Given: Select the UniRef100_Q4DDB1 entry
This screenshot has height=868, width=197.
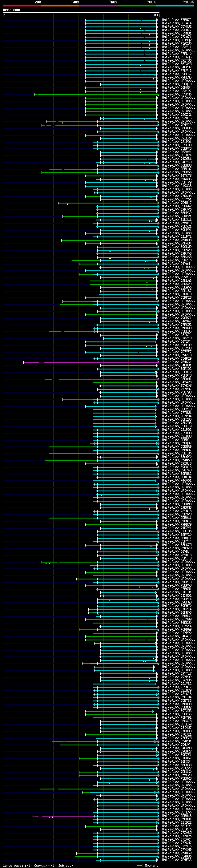Looking at the screenshot, I should (x=177, y=365).
